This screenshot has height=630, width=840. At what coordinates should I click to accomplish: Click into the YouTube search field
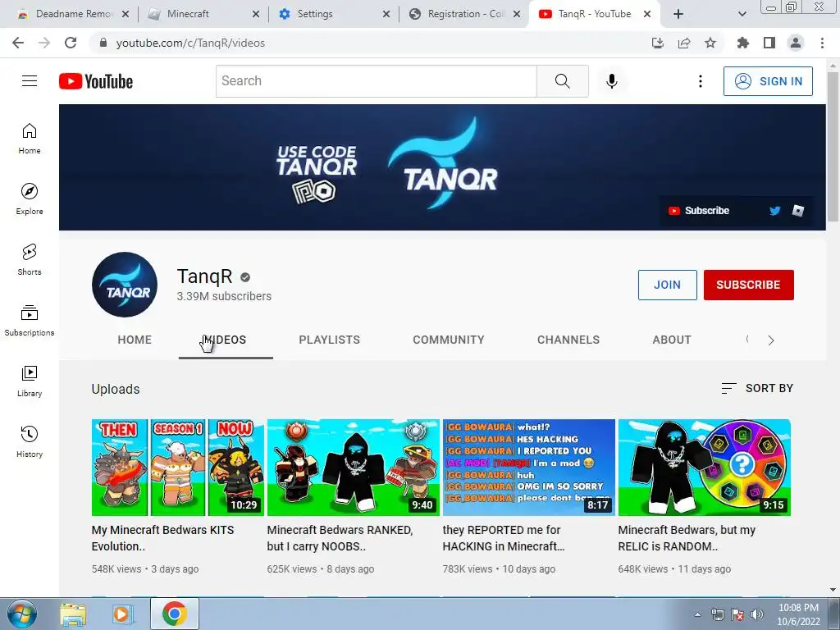click(376, 81)
